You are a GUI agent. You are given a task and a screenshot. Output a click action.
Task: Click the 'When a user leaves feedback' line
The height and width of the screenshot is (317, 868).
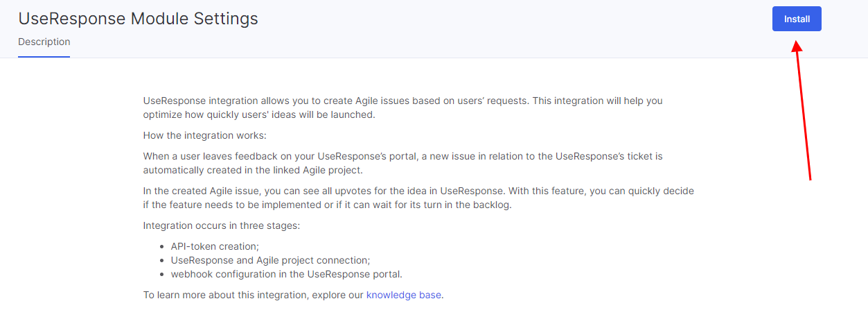click(403, 156)
